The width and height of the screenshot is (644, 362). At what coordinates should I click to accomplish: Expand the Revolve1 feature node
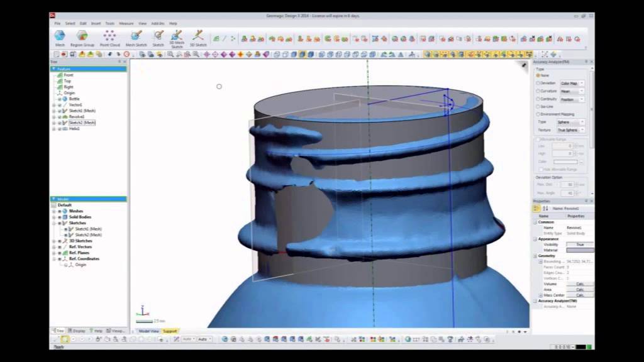pyautogui.click(x=54, y=117)
